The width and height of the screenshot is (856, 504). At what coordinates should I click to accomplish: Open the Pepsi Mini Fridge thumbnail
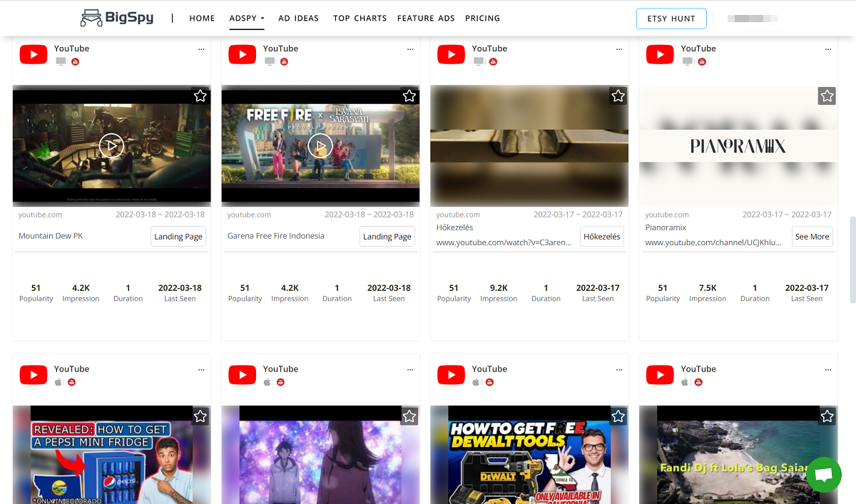[x=111, y=455]
